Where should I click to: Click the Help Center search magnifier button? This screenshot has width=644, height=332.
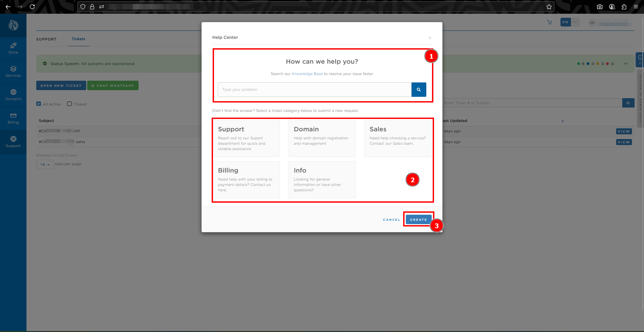pos(419,90)
